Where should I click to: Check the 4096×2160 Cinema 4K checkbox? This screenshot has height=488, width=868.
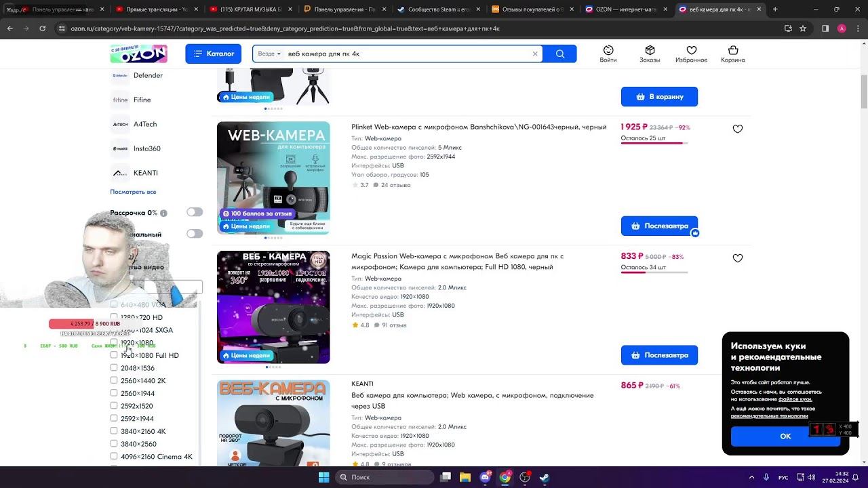(x=114, y=456)
